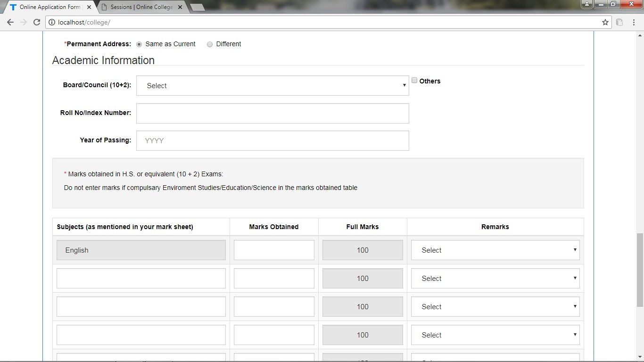Image resolution: width=644 pixels, height=362 pixels.
Task: Expand the Remarks dropdown for English
Action: (495, 250)
